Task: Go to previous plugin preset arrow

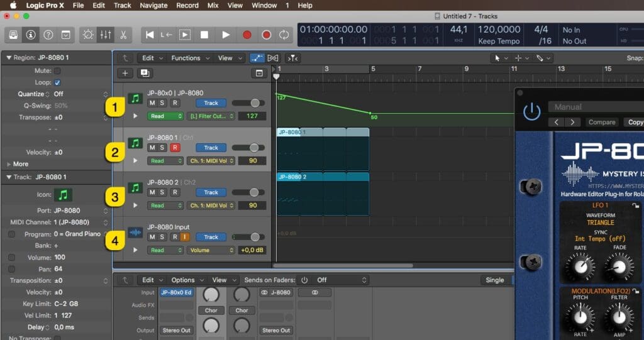Action: point(556,123)
